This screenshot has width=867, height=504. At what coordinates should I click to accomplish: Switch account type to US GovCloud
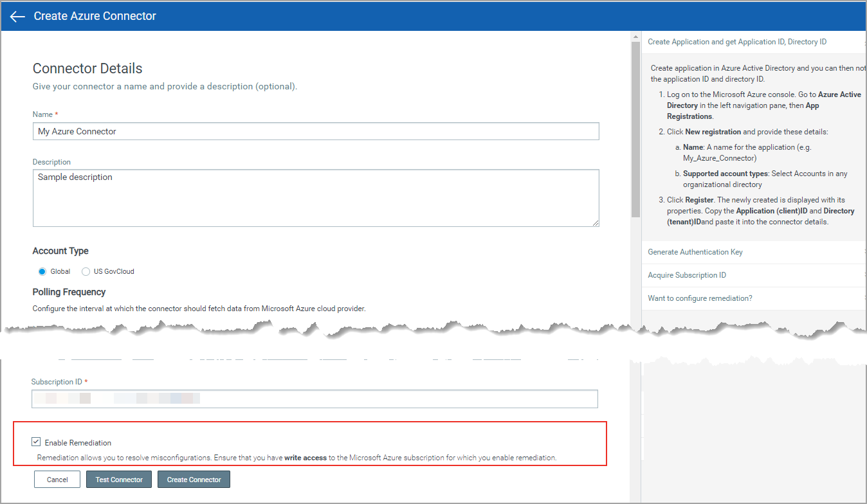tap(86, 271)
